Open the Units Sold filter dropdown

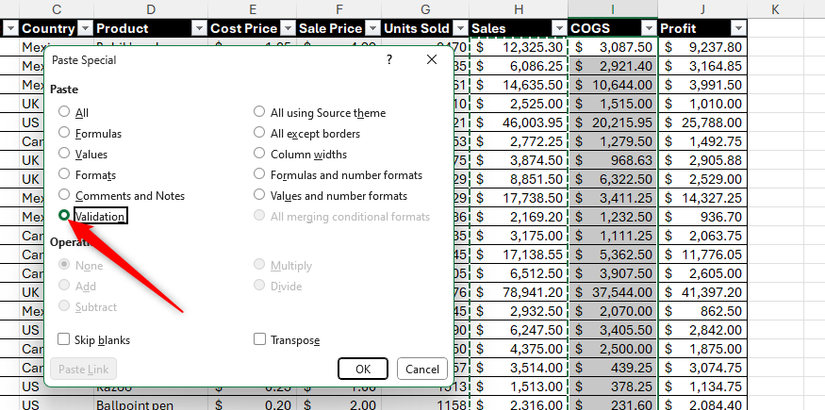pyautogui.click(x=461, y=28)
